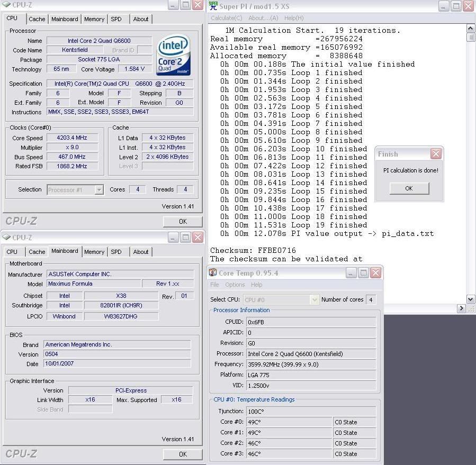The height and width of the screenshot is (465, 476).
Task: Click the Level 2 cache value 2 x 4096 KBytes
Action: click(167, 157)
